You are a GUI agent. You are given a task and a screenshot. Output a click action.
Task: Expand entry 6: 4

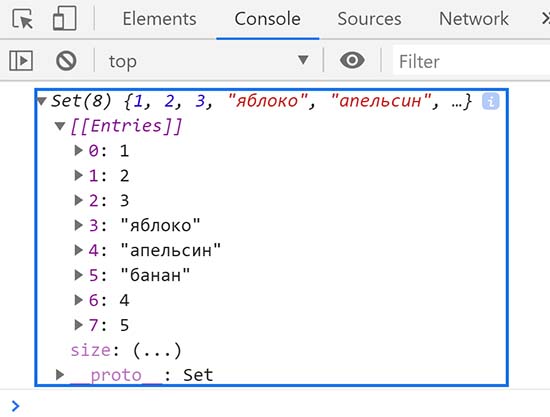(x=79, y=300)
